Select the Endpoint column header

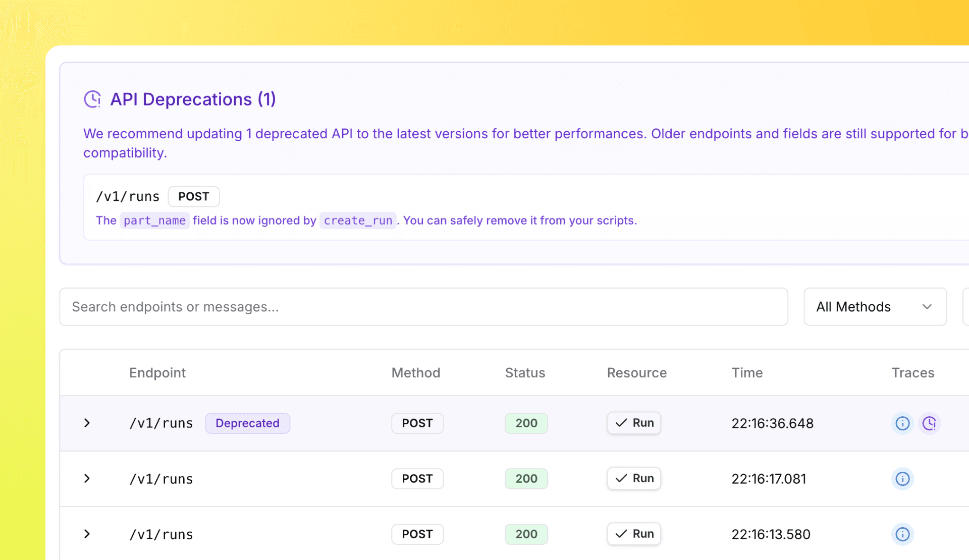click(157, 372)
